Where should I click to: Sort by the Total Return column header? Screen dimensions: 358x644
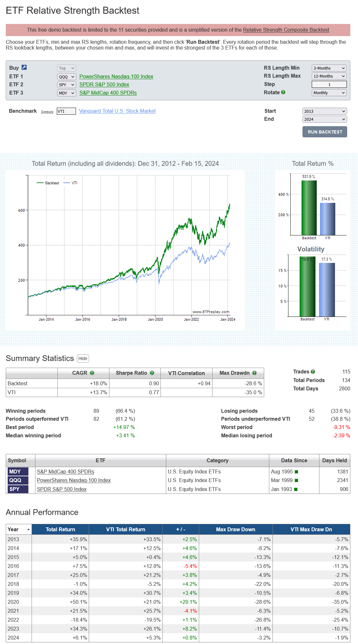tap(60, 530)
